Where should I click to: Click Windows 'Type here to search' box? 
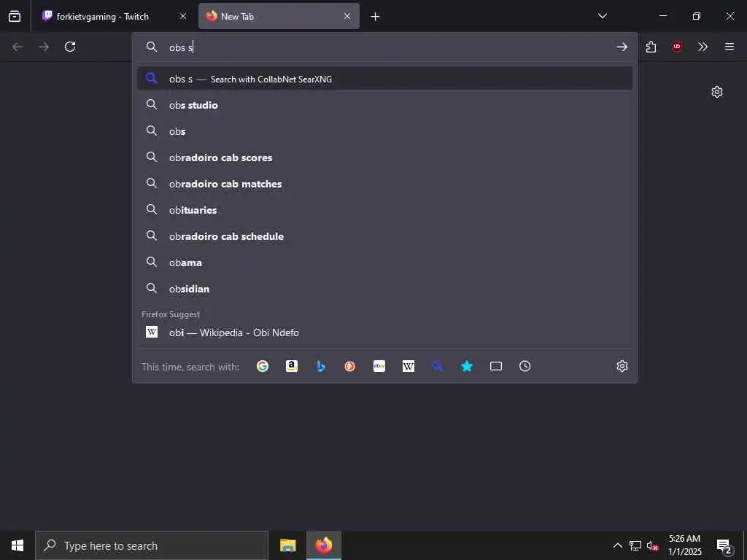pos(152,545)
